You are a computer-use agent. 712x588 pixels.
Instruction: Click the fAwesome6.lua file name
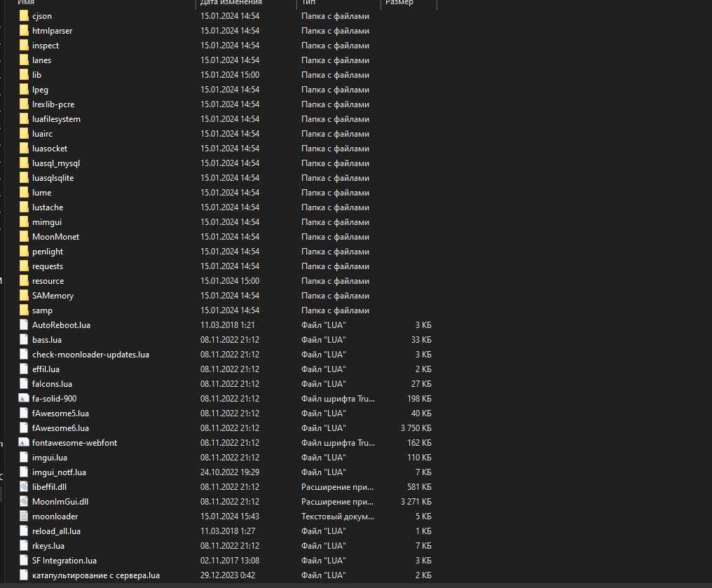tap(60, 428)
